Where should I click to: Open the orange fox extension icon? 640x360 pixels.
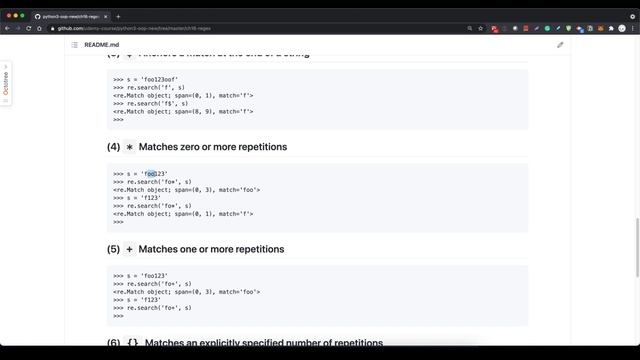[x=600, y=29]
